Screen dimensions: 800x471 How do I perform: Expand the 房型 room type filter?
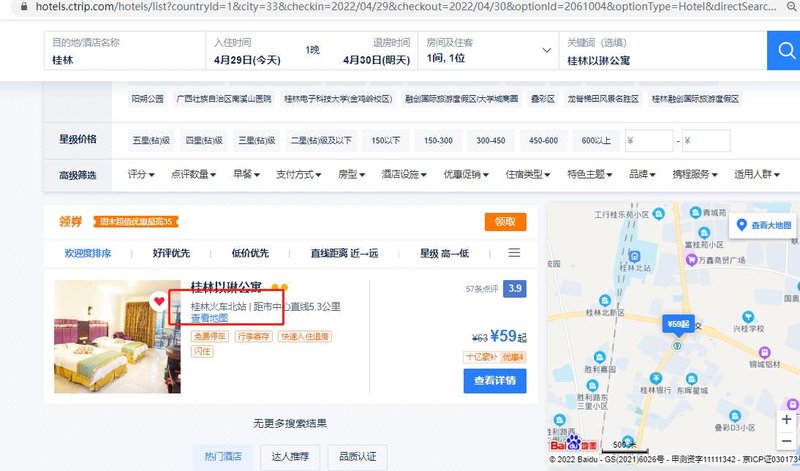pos(352,175)
